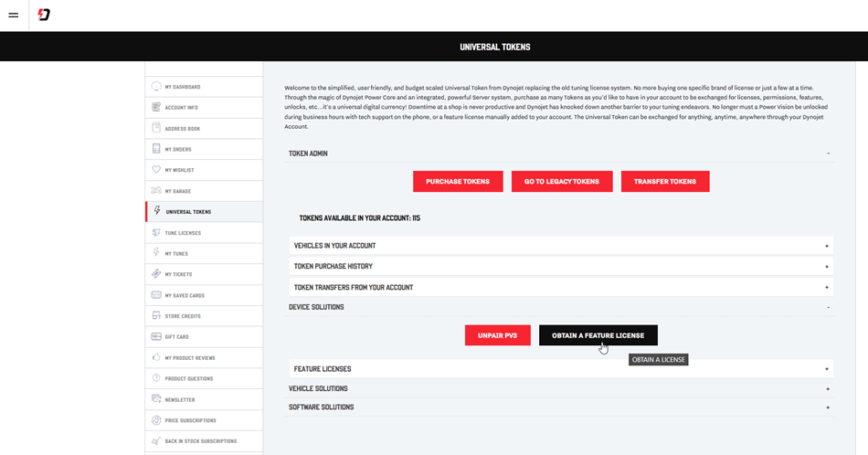Viewport: 868px width, 455px height.
Task: Click the My Saved Cards icon
Action: [156, 295]
